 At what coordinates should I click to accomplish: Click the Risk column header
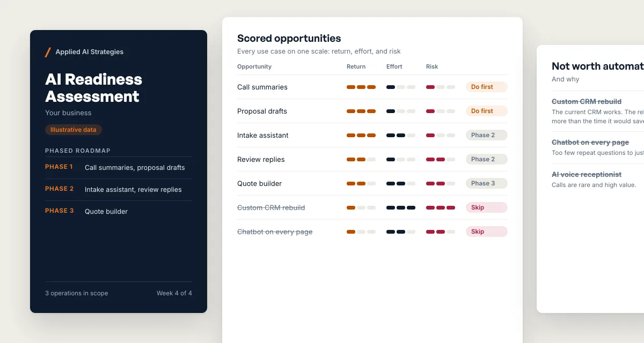[x=432, y=67]
